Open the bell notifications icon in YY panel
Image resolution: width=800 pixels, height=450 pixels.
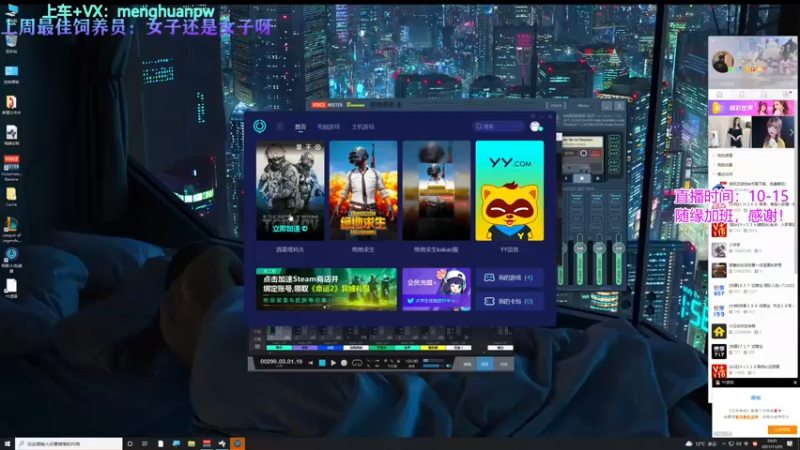coord(741,94)
